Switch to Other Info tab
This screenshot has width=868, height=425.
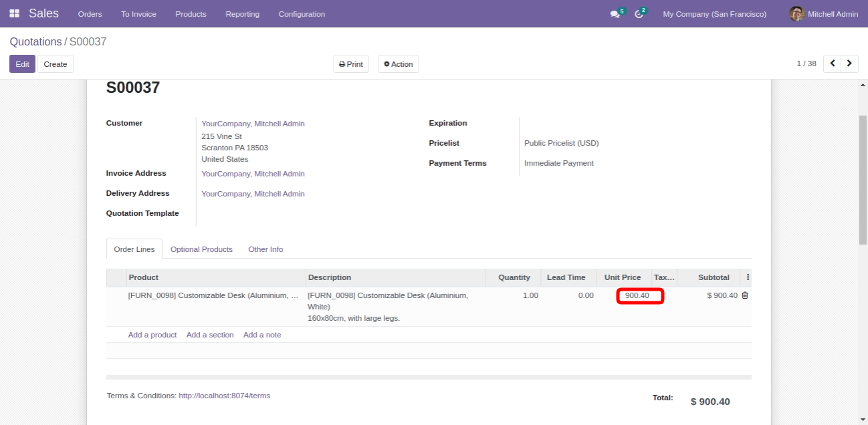tap(265, 249)
